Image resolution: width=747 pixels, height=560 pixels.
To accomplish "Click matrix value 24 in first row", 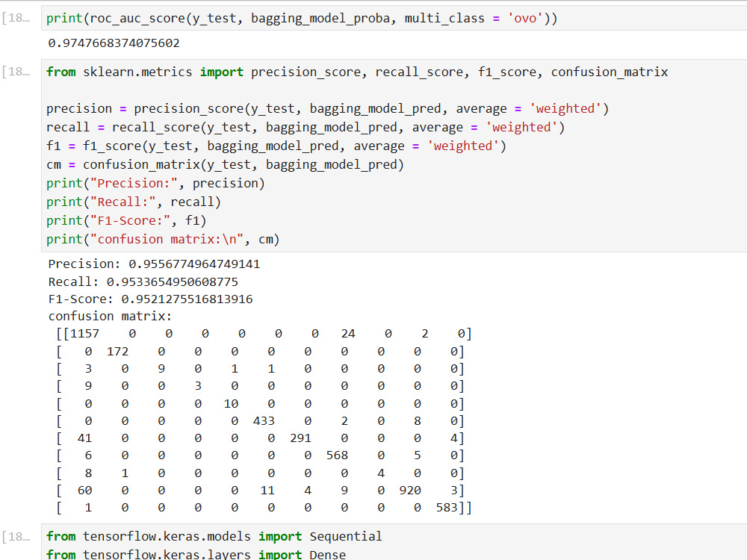I will tap(348, 334).
